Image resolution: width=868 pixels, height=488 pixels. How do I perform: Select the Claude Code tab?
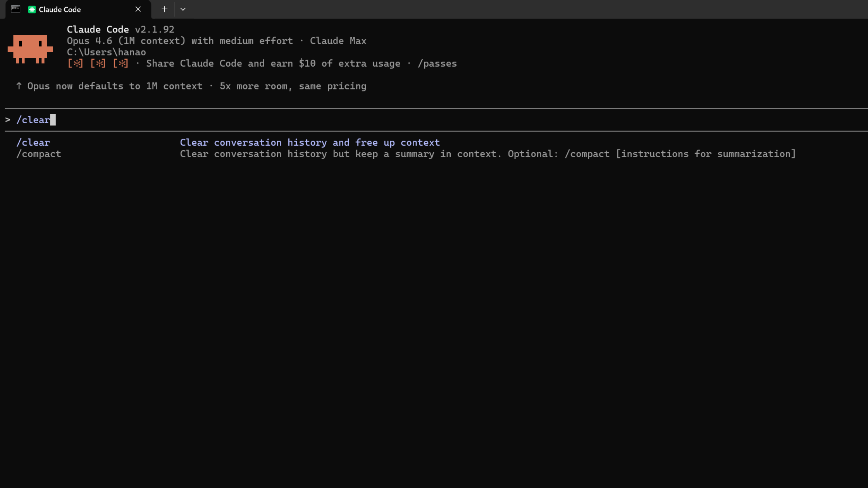[x=70, y=9]
